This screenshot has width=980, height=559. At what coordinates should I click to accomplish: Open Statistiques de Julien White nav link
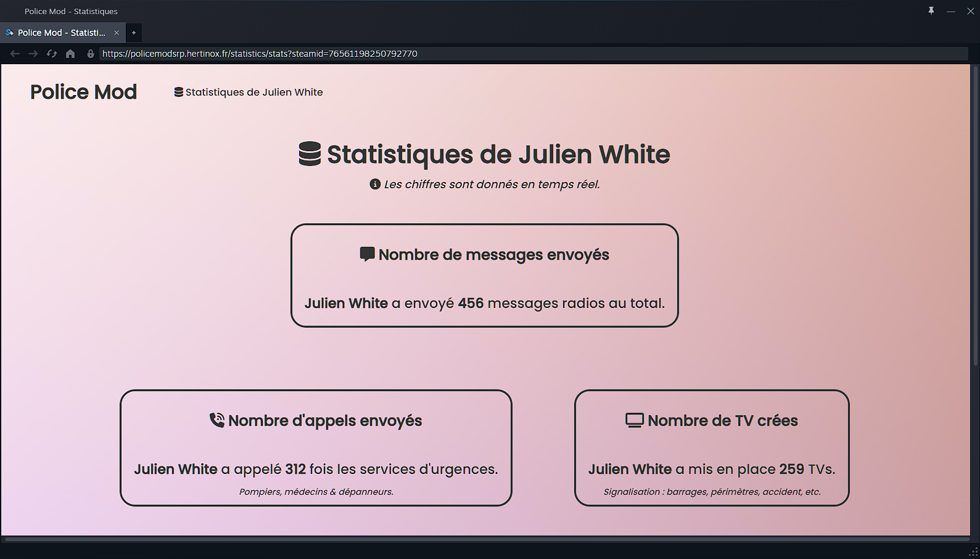coord(249,92)
